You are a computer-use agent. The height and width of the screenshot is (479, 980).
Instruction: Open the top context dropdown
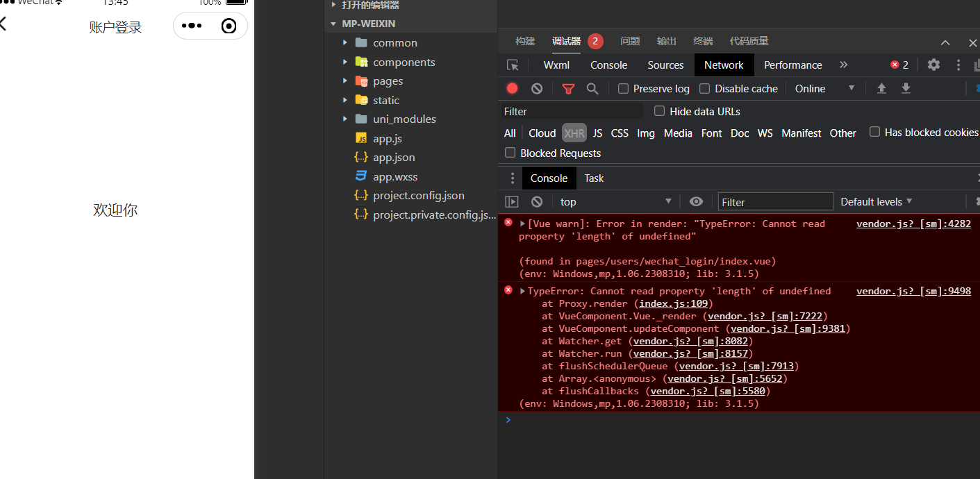click(615, 202)
